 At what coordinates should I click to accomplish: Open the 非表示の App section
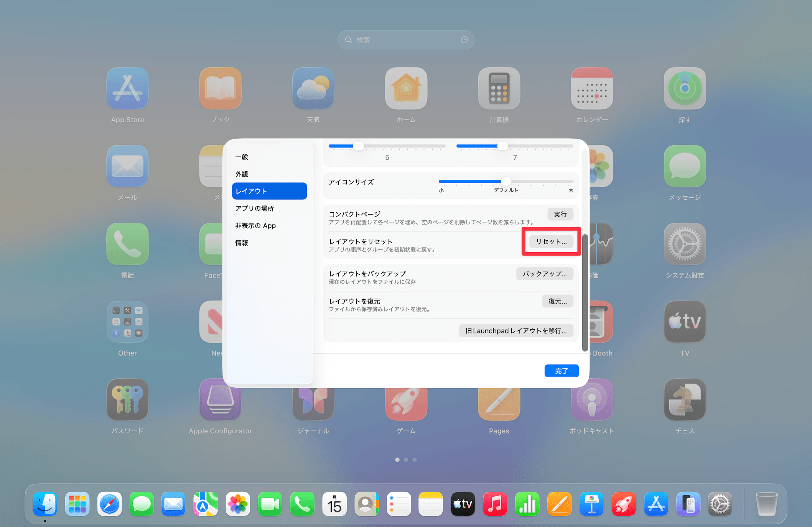pos(269,225)
